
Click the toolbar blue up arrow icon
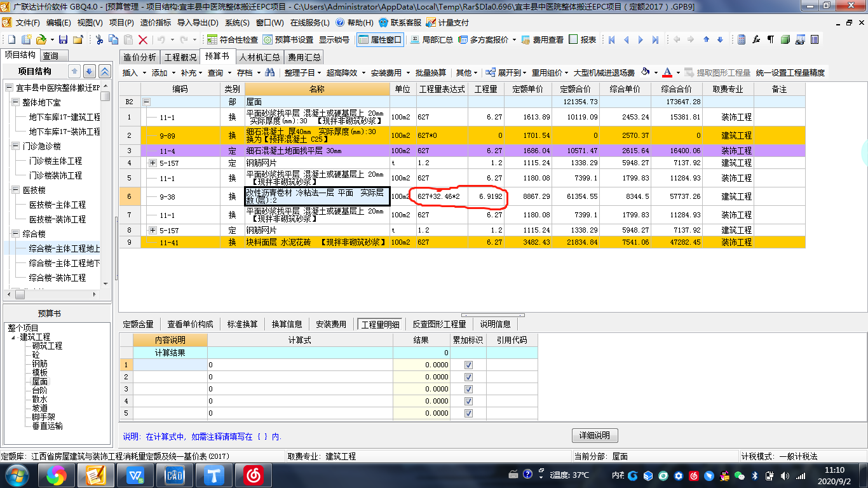coord(706,39)
